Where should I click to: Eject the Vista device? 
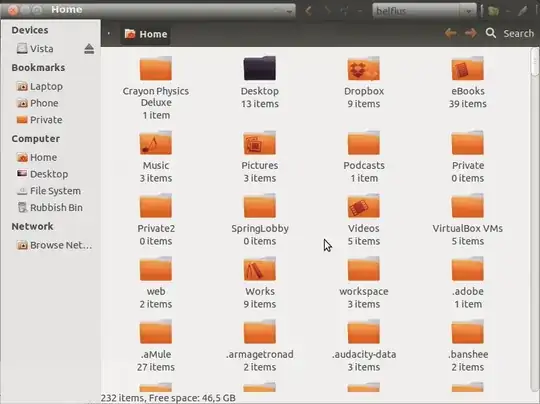[x=89, y=49]
